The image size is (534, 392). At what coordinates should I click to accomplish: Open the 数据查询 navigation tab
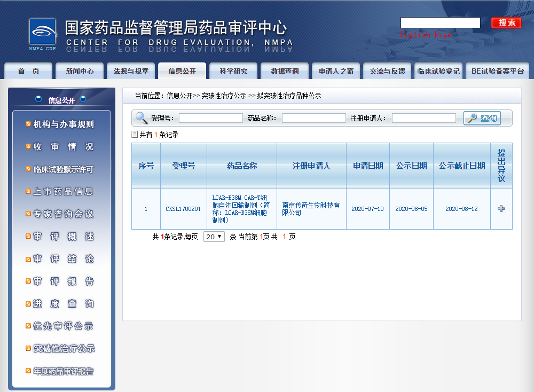pos(285,71)
